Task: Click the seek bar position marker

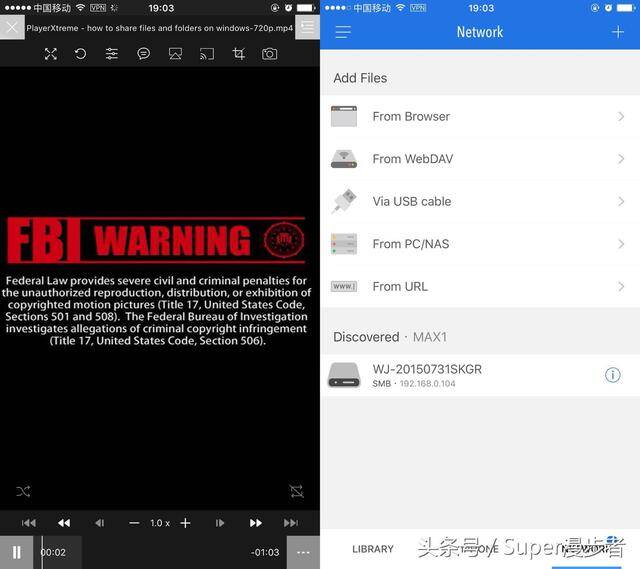Action: pyautogui.click(x=42, y=552)
